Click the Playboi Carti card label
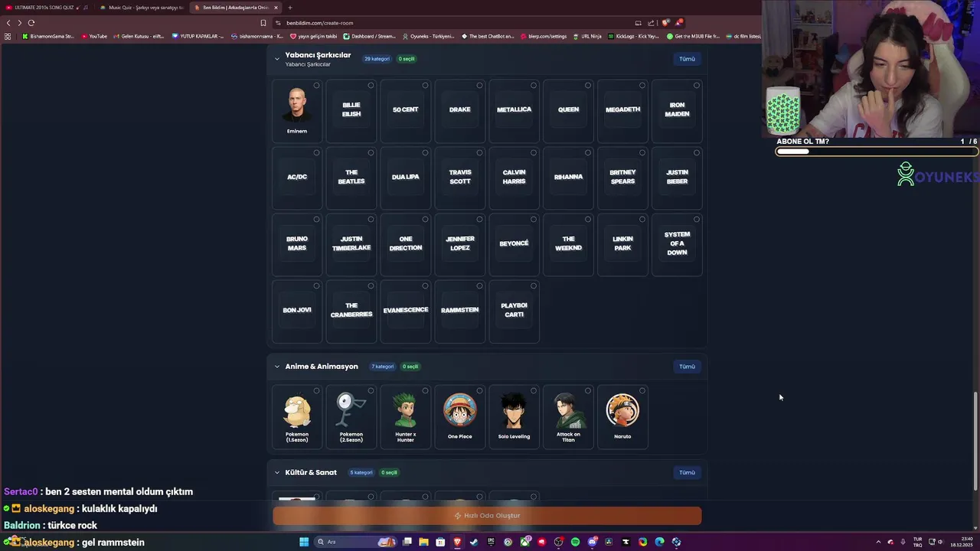 tap(514, 310)
